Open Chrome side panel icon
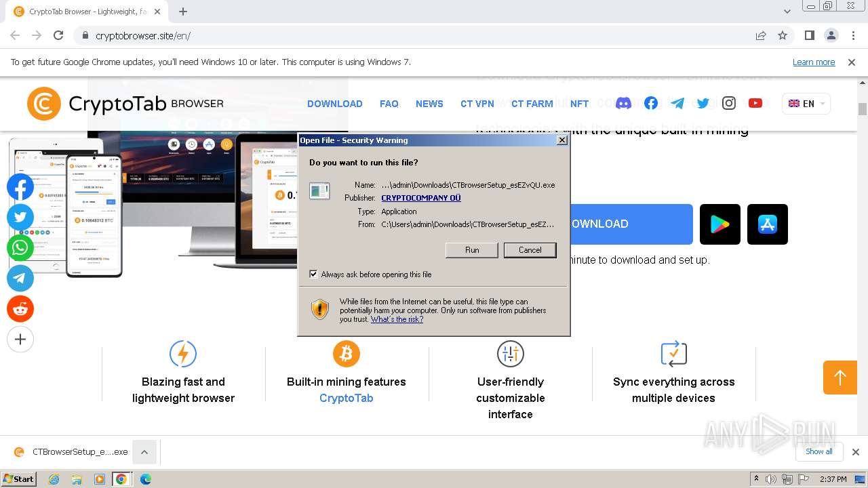The width and height of the screenshot is (868, 488). (x=809, y=35)
